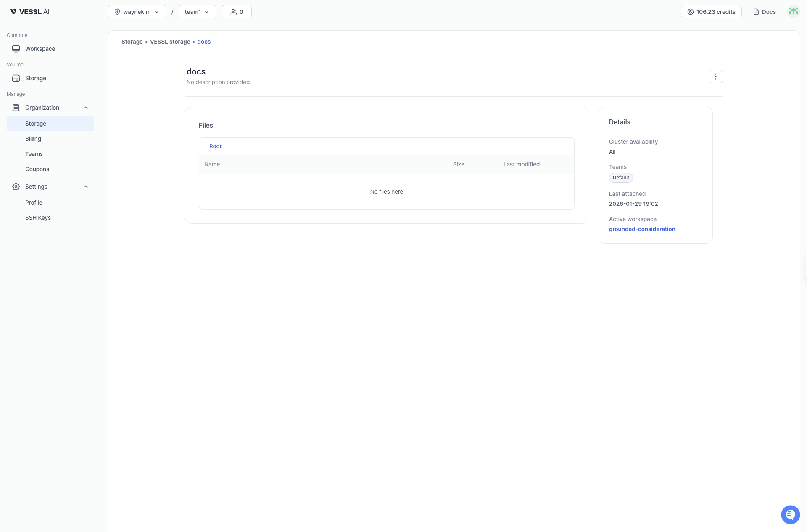Open the three-dot menu for docs volume

point(715,76)
